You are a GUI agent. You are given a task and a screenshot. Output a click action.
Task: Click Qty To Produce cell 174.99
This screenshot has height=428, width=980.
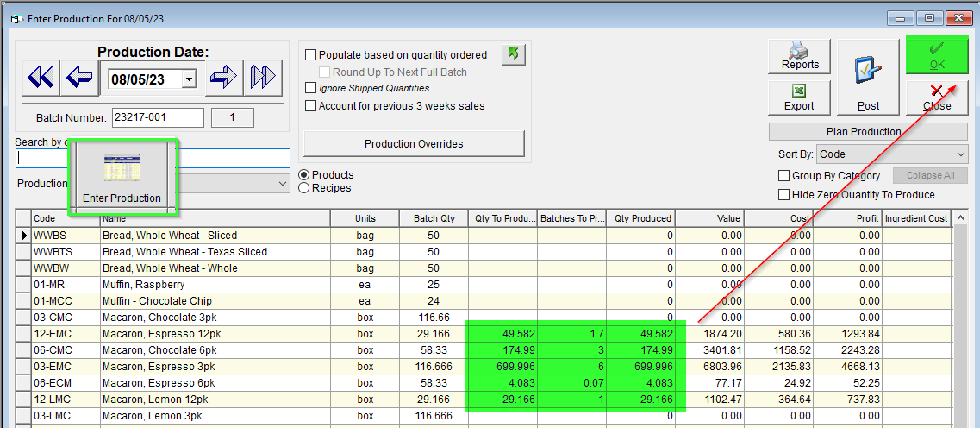(x=502, y=349)
